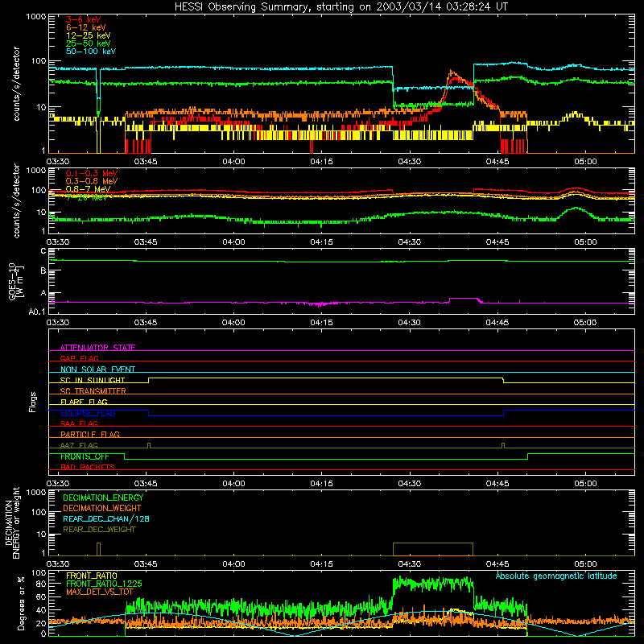The height and width of the screenshot is (644, 644).
Task: Click the 0.1-0.3 MeV legend entry
Action: pos(92,173)
